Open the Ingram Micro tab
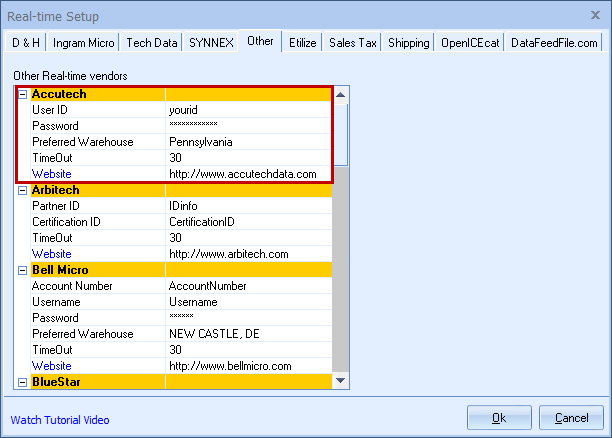The width and height of the screenshot is (612, 438). point(84,42)
